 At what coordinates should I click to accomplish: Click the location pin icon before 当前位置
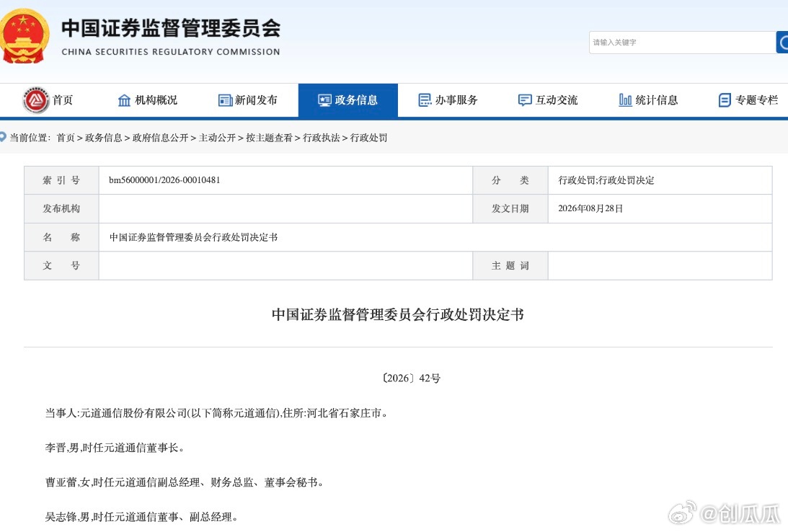(2, 137)
